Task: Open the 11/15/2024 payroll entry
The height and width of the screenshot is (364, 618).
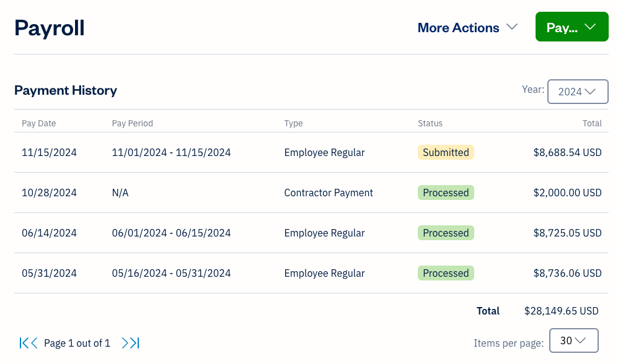Action: click(49, 152)
